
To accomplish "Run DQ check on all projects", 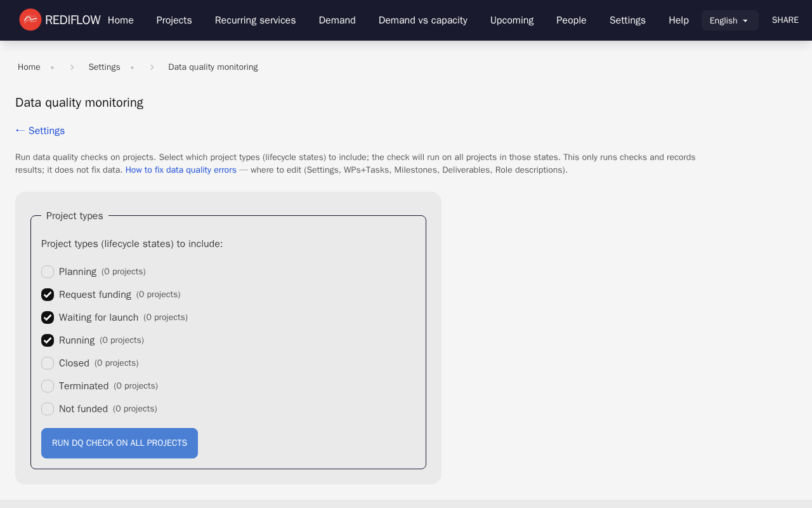I will [119, 443].
